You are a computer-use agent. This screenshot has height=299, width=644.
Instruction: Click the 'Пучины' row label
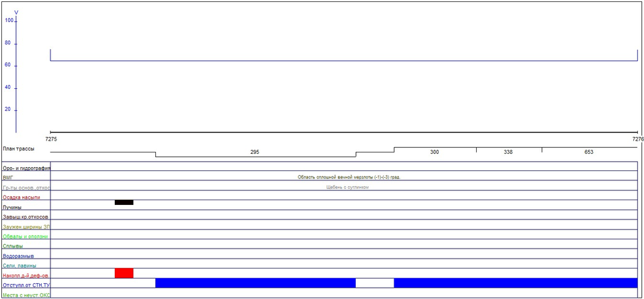pos(12,208)
